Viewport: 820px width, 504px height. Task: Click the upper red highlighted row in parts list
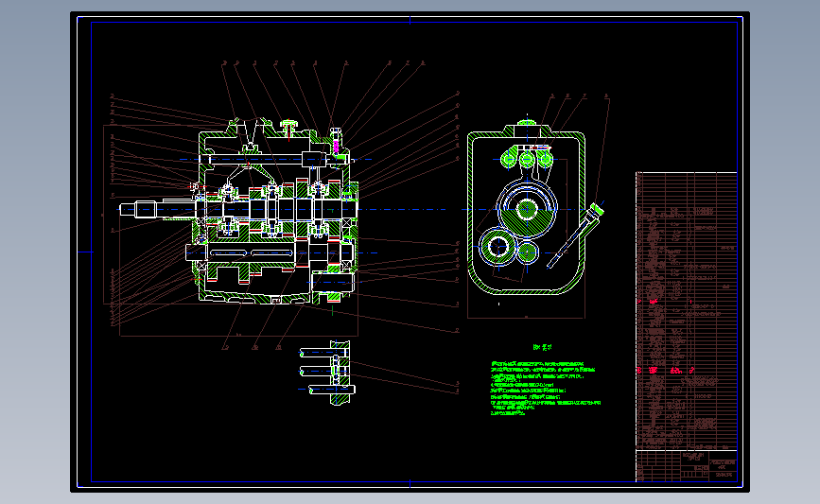click(665, 302)
